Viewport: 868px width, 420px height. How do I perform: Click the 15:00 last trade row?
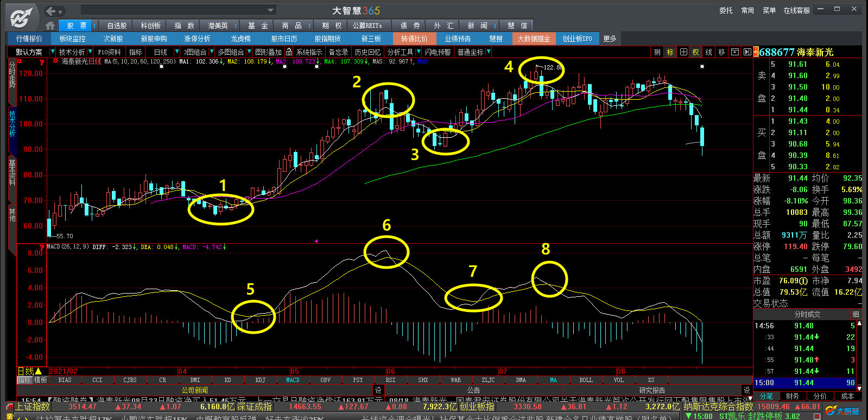click(x=805, y=383)
